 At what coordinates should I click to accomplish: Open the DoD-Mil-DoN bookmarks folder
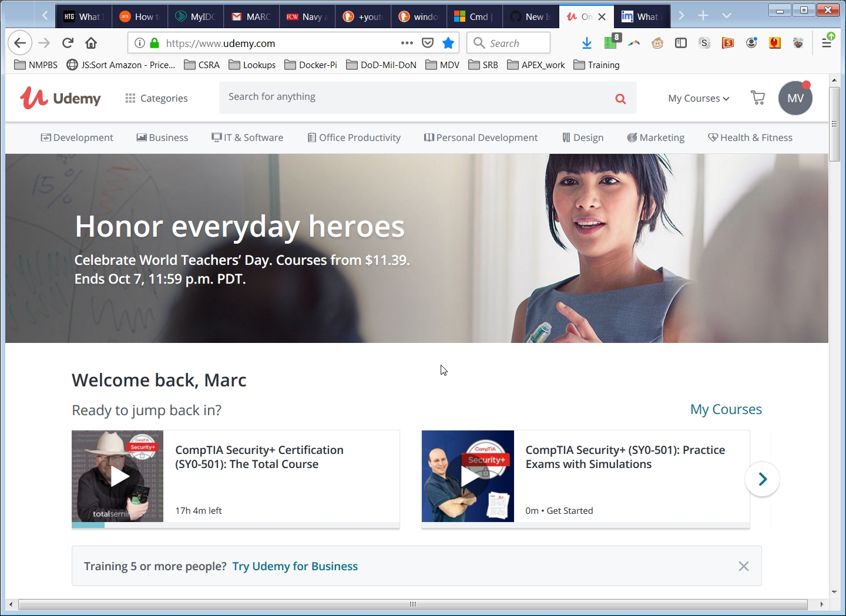pyautogui.click(x=381, y=65)
